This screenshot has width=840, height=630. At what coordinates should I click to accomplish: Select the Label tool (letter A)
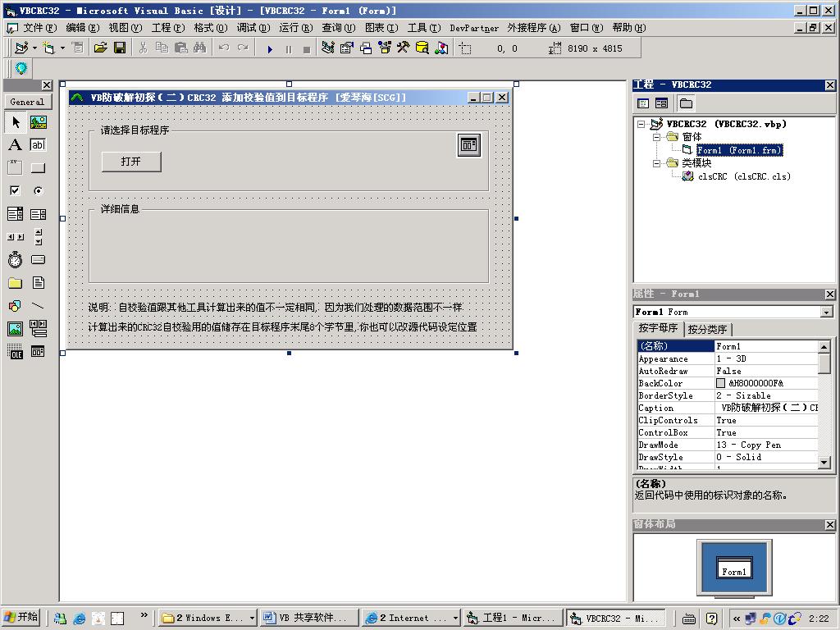pyautogui.click(x=16, y=144)
